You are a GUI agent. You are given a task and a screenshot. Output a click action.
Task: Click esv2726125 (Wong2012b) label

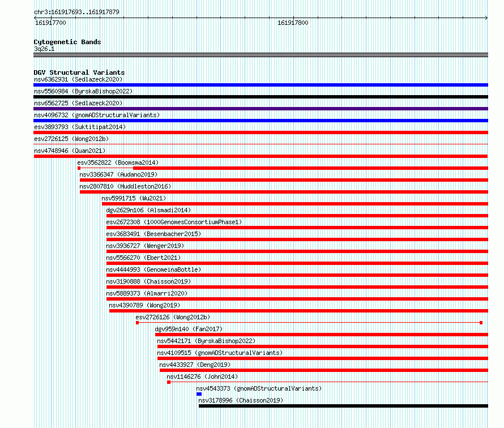(71, 139)
